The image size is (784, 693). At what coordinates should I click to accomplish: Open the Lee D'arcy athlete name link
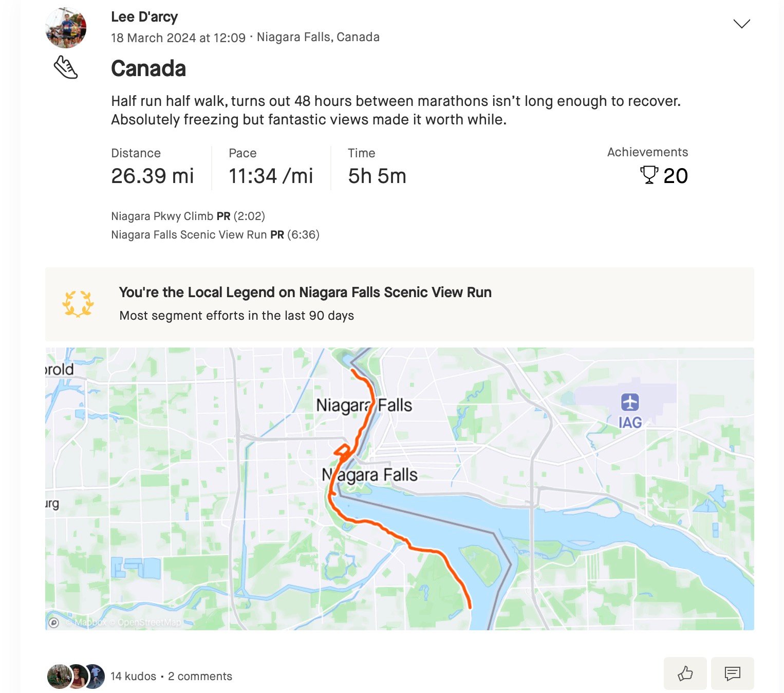point(144,17)
